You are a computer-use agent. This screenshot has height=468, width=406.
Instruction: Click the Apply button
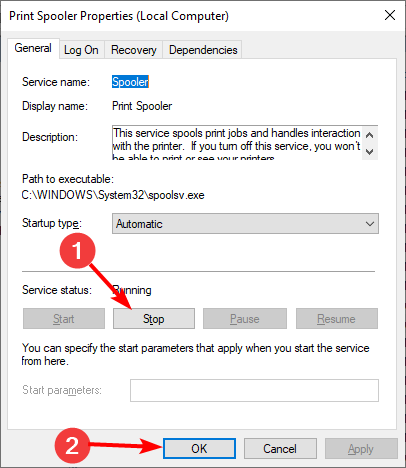361,449
